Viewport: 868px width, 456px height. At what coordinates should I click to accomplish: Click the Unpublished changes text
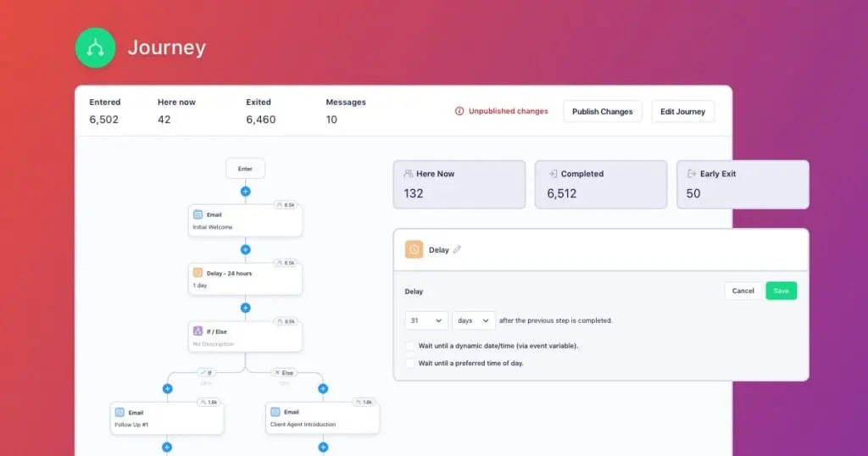tap(509, 111)
